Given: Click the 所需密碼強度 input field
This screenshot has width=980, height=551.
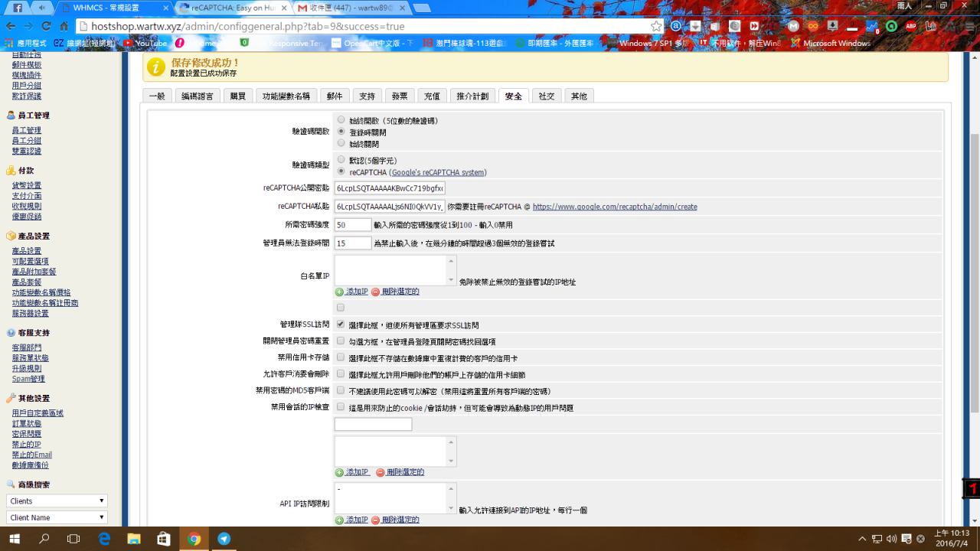Looking at the screenshot, I should [x=353, y=225].
